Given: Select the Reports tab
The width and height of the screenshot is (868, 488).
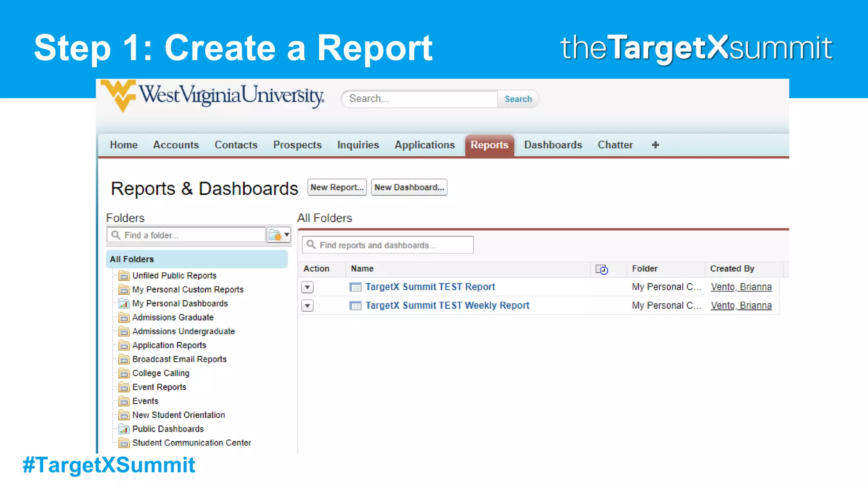Looking at the screenshot, I should [490, 145].
